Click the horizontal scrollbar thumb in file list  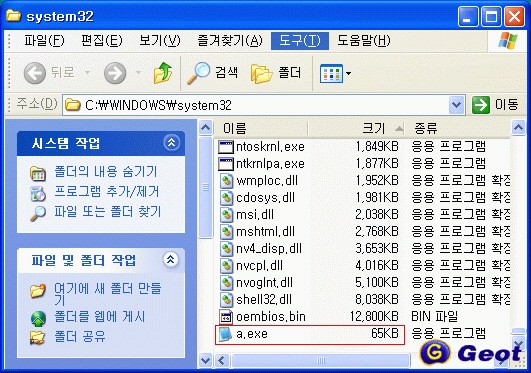tap(320, 360)
